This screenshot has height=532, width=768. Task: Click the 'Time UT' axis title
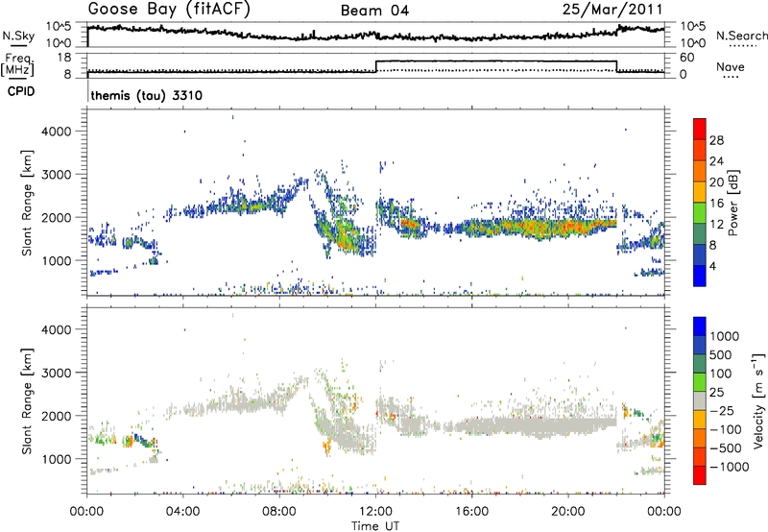point(375,526)
